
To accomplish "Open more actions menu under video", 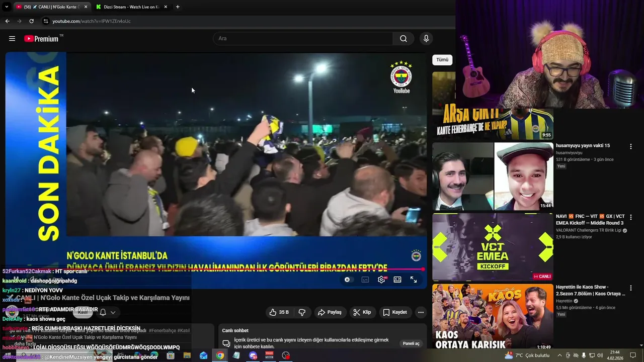I will tap(421, 312).
